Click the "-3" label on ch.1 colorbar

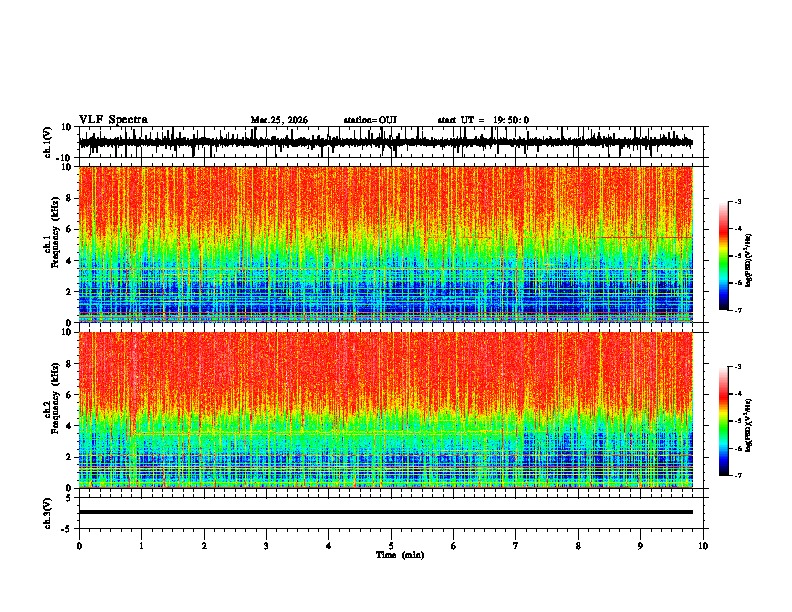(x=737, y=202)
